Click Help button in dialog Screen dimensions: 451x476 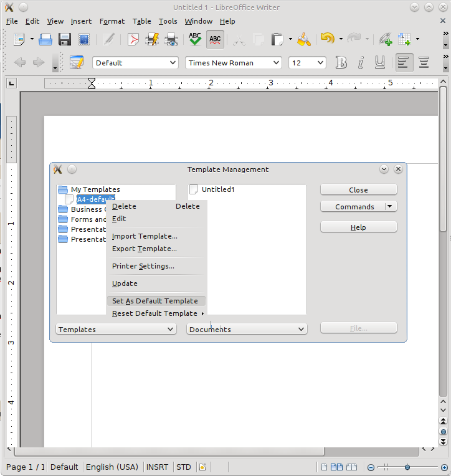tap(358, 227)
